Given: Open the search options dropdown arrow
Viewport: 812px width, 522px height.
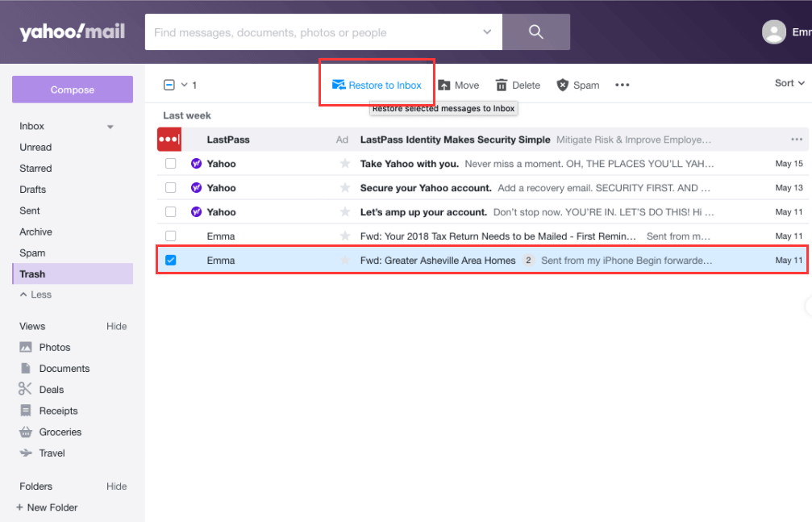Looking at the screenshot, I should pyautogui.click(x=487, y=32).
